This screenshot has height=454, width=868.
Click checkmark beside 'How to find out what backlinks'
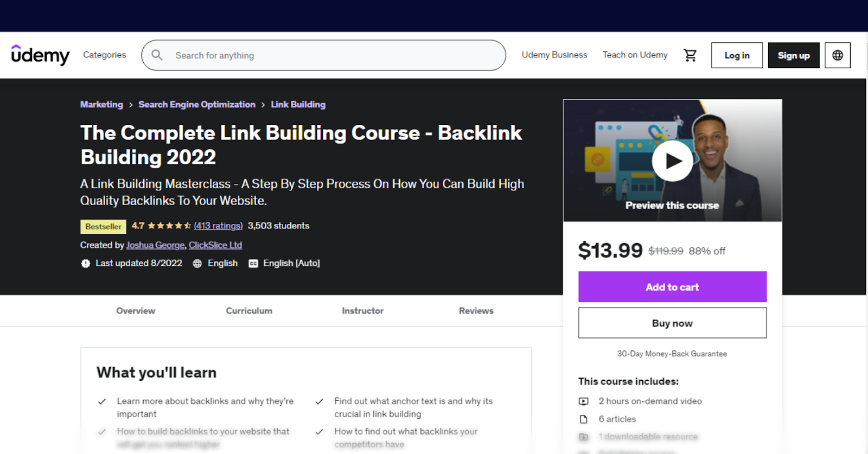(x=319, y=432)
